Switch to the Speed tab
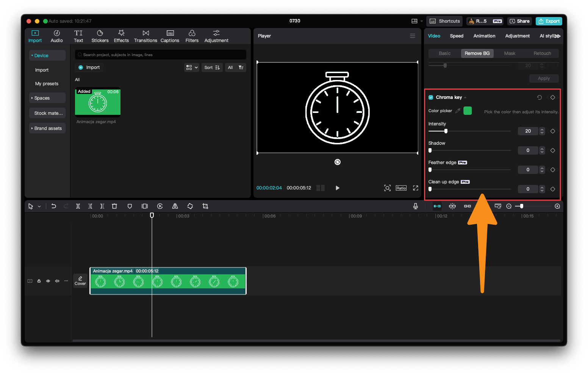The width and height of the screenshot is (588, 374). tap(457, 36)
